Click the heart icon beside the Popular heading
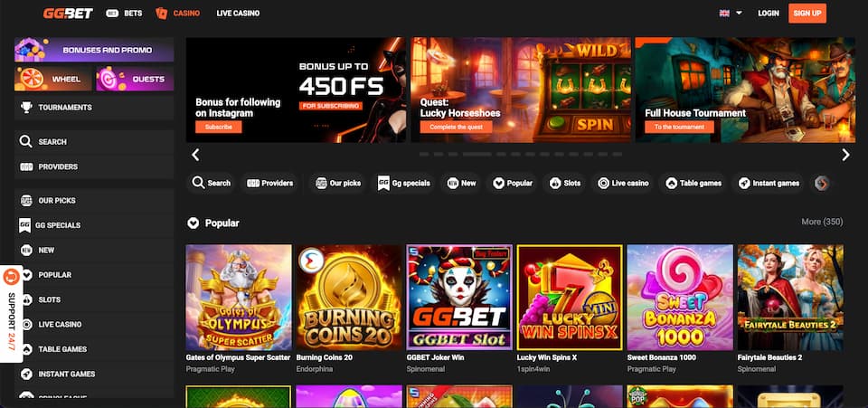The width and height of the screenshot is (868, 408). click(193, 223)
